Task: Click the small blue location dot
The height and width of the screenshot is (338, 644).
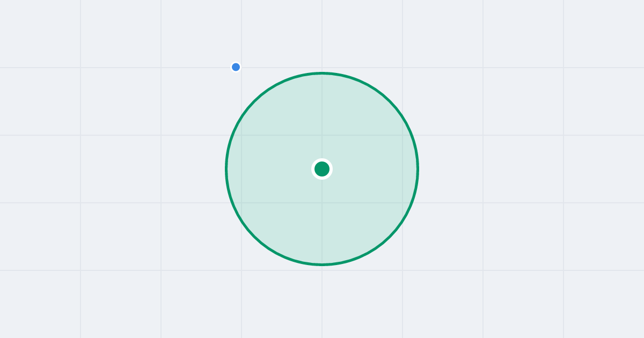Action: 236,67
